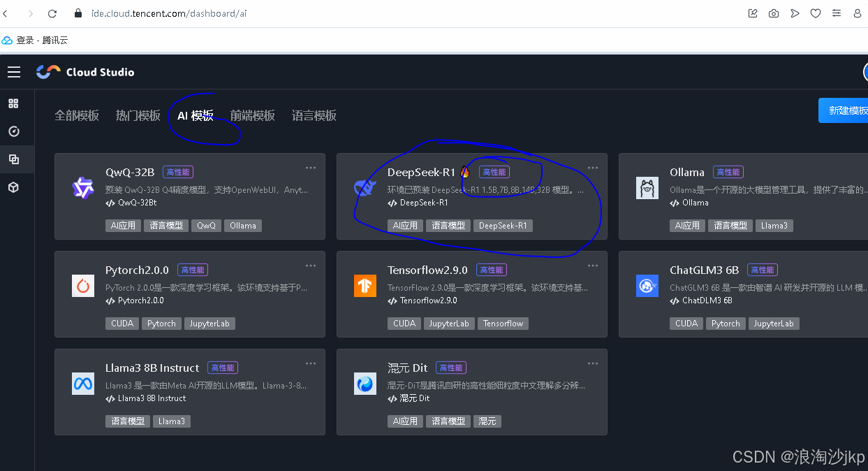This screenshot has width=868, height=471.
Task: Click the Tensorflow tag chip
Action: tap(503, 324)
